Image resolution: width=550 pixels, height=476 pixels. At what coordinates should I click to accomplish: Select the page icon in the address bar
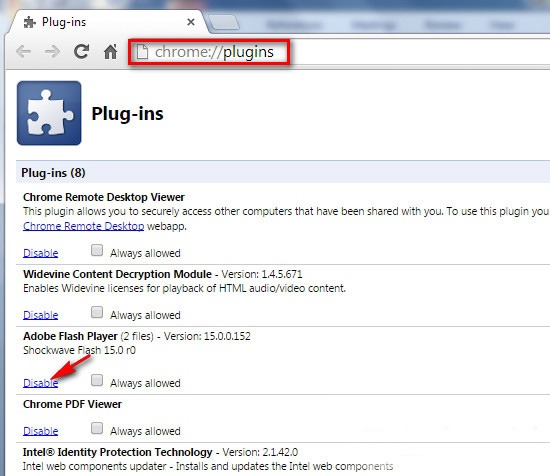point(142,52)
